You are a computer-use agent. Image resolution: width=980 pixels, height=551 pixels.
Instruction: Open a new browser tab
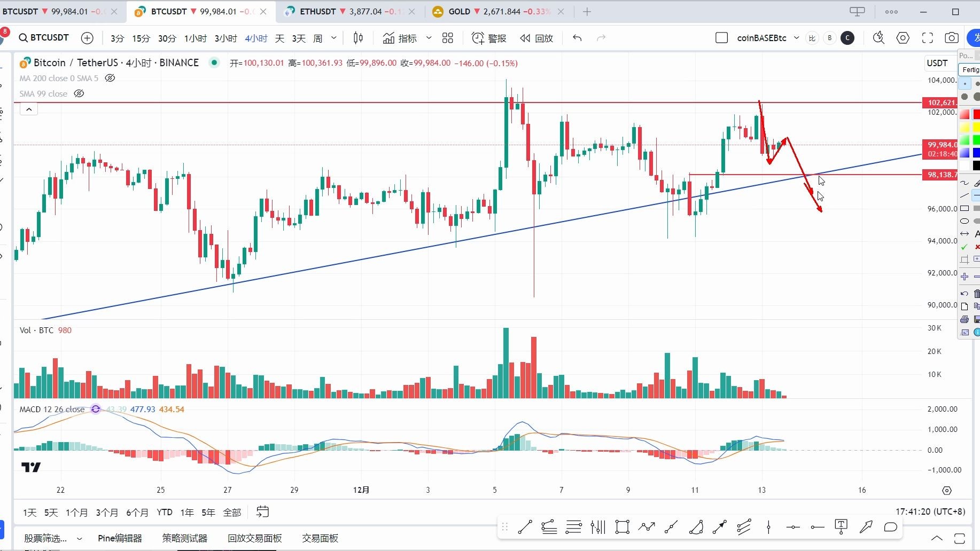tap(587, 12)
